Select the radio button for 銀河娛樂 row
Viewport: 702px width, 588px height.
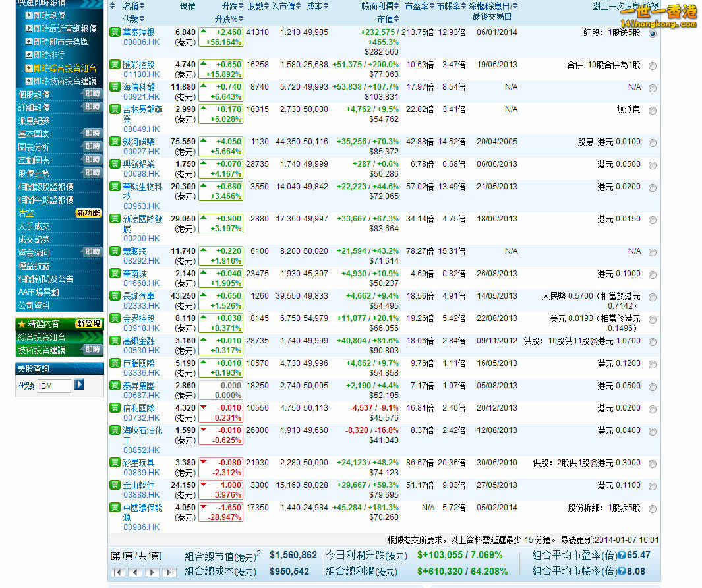coord(653,143)
